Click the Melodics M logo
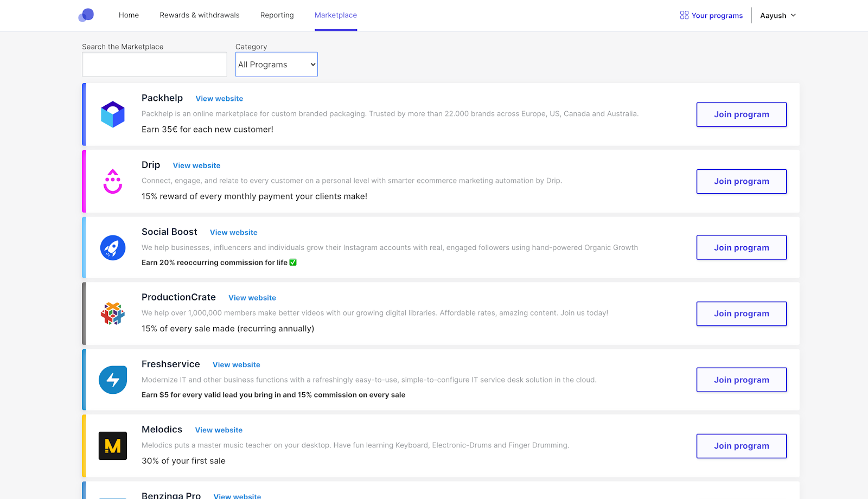Screen dimensions: 868x499 112,445
